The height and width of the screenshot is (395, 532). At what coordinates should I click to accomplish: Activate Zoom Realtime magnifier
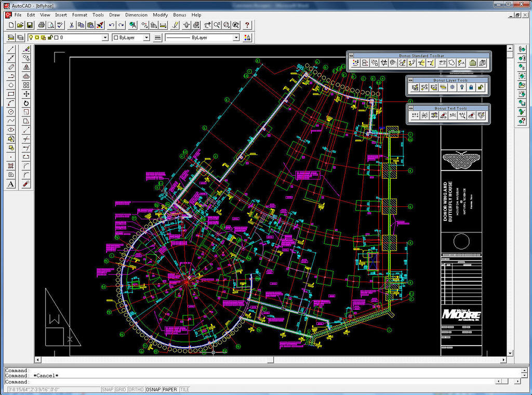pyautogui.click(x=217, y=25)
